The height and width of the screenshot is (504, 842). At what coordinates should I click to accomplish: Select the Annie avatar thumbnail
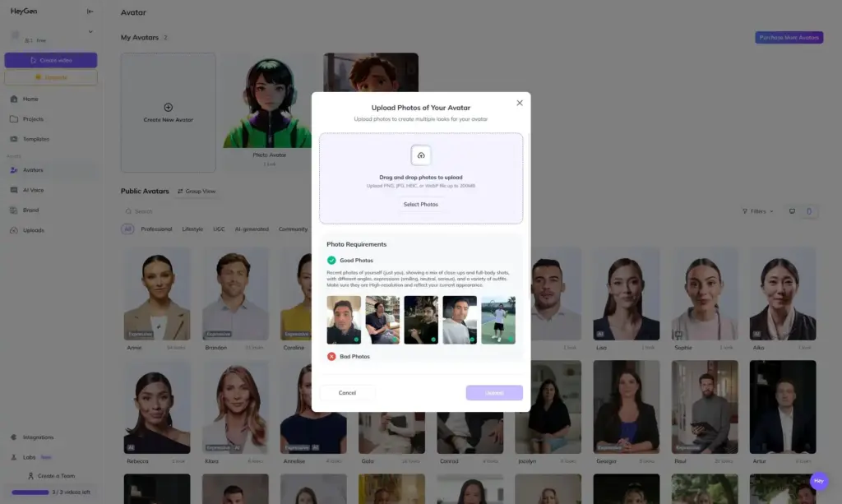pyautogui.click(x=157, y=294)
